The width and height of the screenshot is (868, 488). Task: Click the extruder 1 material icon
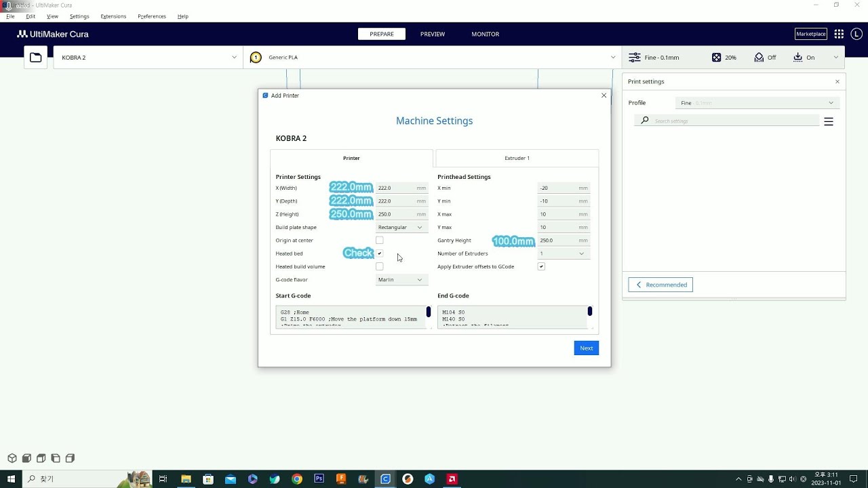(256, 58)
